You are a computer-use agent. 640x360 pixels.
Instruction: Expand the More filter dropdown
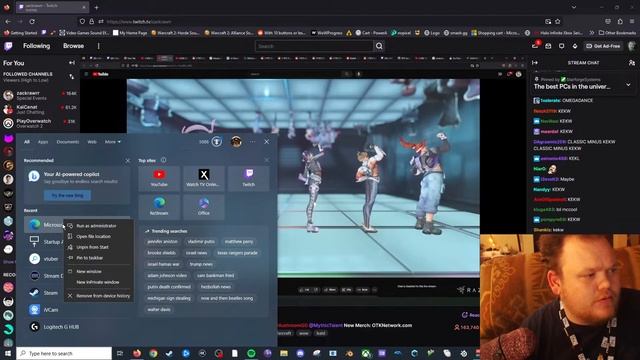coord(113,142)
